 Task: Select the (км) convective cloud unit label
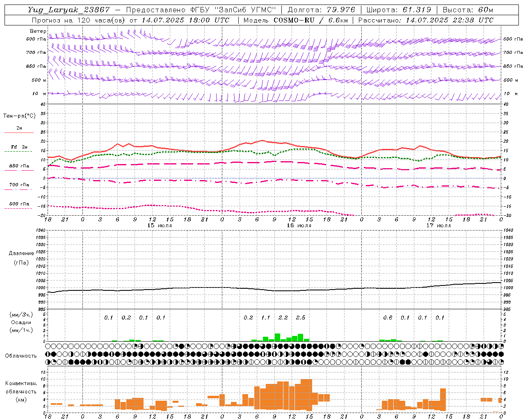pos(21,399)
